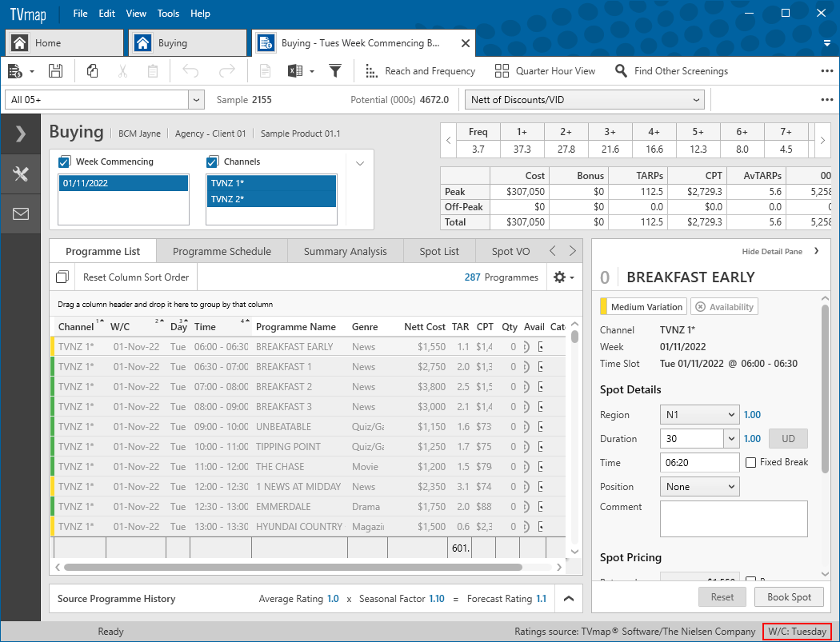The height and width of the screenshot is (642, 840).
Task: Open the File menu
Action: point(80,14)
